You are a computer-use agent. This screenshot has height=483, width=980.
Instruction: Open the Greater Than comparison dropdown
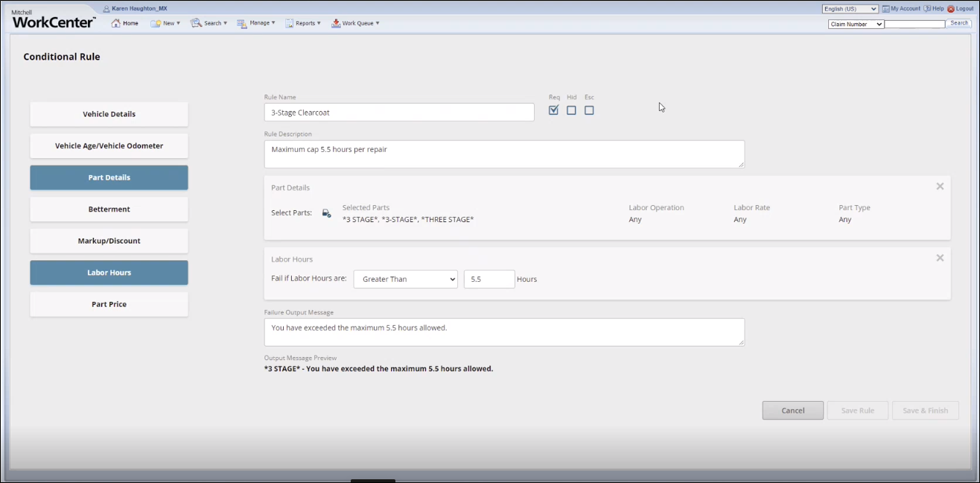coord(405,280)
